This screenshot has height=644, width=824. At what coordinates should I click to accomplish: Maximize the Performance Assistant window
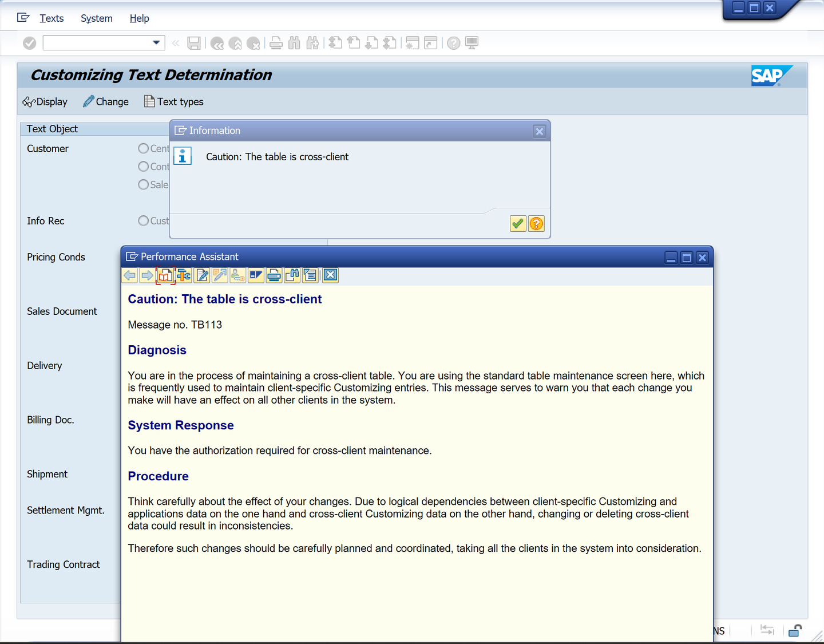click(x=687, y=258)
